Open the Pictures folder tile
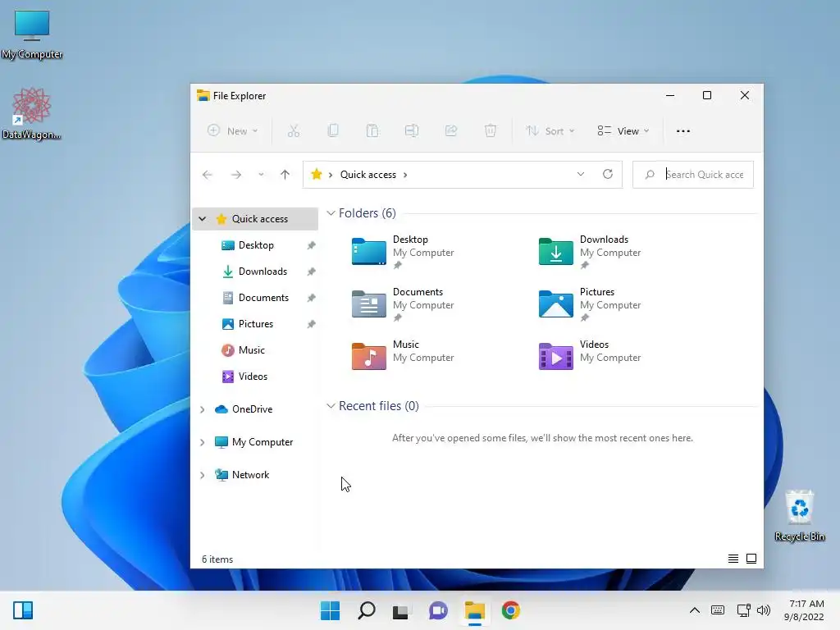The image size is (840, 630). coord(590,304)
